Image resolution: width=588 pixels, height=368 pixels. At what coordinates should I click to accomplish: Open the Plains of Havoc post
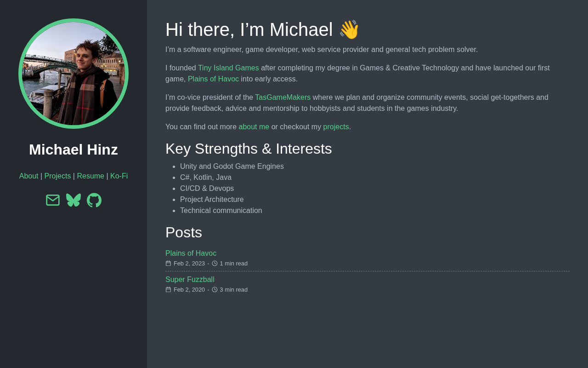[x=191, y=253]
